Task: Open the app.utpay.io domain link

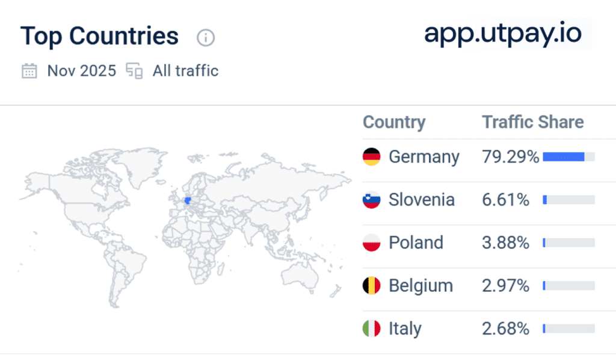Action: coord(504,34)
